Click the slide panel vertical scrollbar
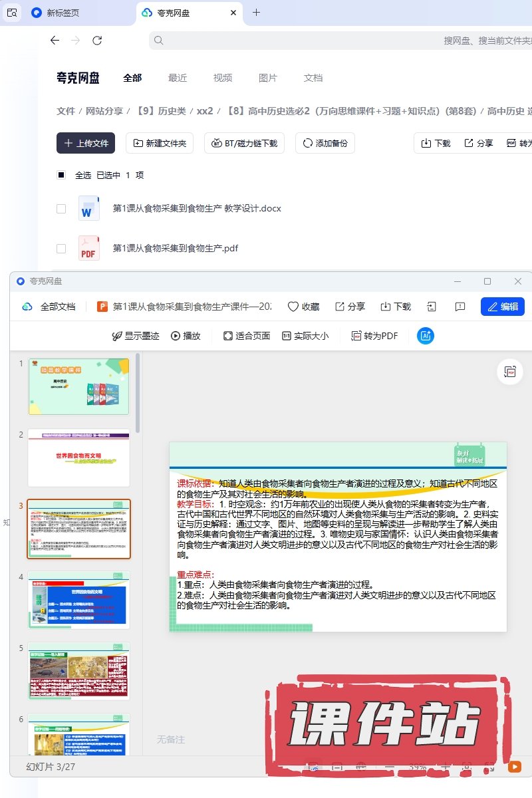The height and width of the screenshot is (798, 532). click(138, 392)
